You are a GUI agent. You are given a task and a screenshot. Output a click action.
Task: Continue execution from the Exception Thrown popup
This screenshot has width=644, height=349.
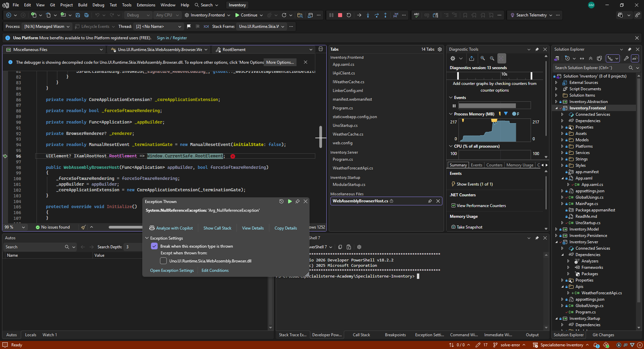(x=290, y=201)
